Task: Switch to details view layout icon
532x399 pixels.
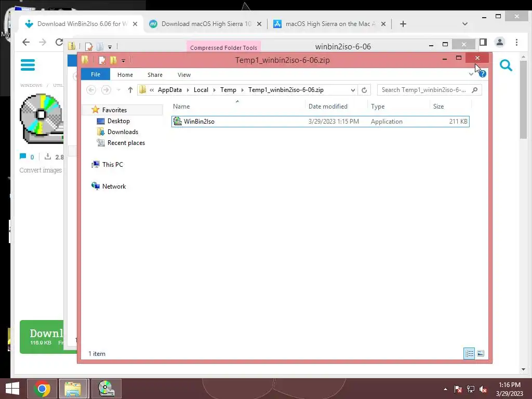Action: point(469,353)
